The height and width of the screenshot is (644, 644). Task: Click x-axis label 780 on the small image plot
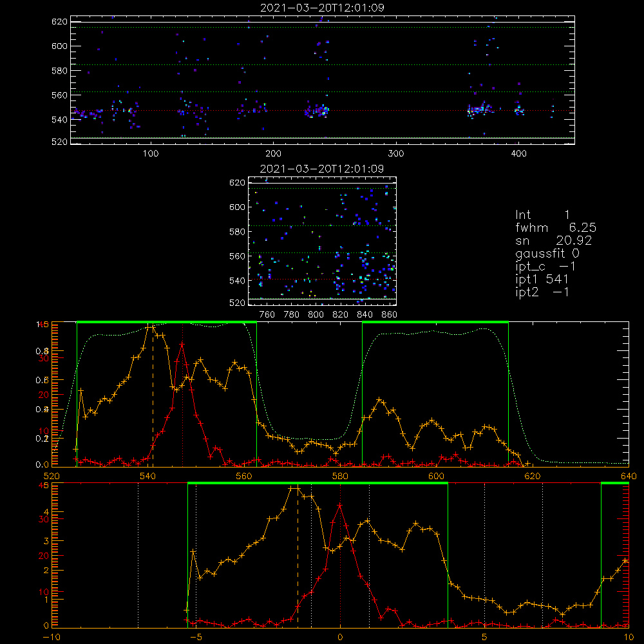292,315
